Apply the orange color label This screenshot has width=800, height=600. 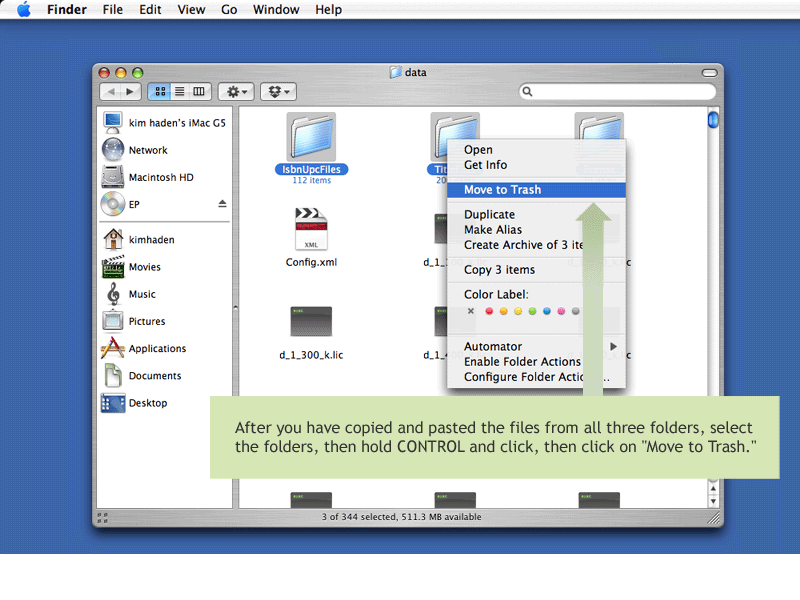[504, 311]
